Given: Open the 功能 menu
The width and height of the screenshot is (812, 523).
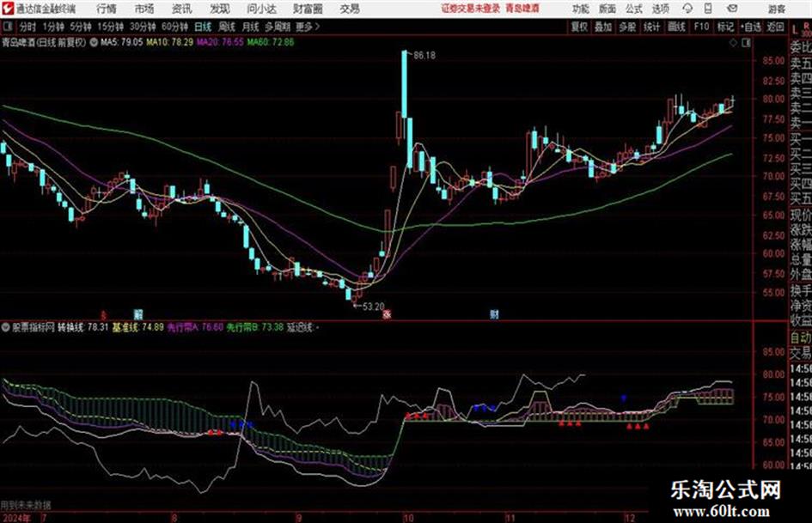Looking at the screenshot, I should coord(581,9).
